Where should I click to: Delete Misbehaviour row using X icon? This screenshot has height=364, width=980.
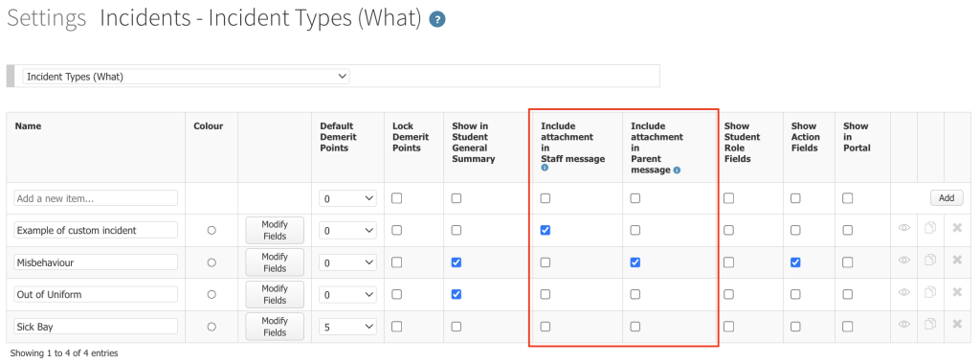957,261
